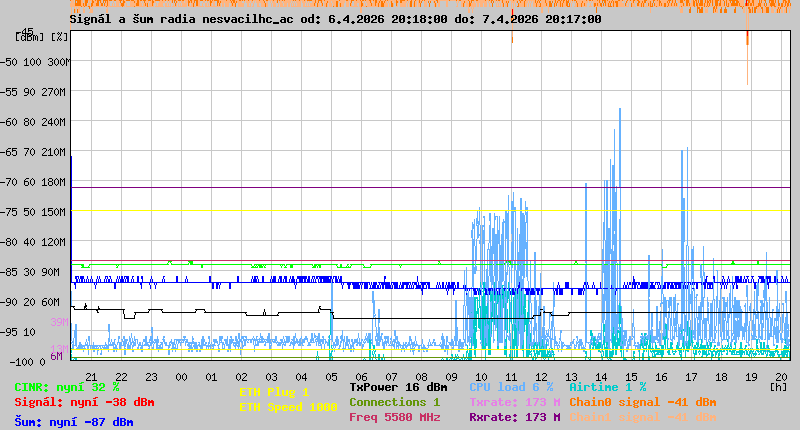Click the black TxPower step near hour 05
This screenshot has width=800, height=430.
(332, 313)
